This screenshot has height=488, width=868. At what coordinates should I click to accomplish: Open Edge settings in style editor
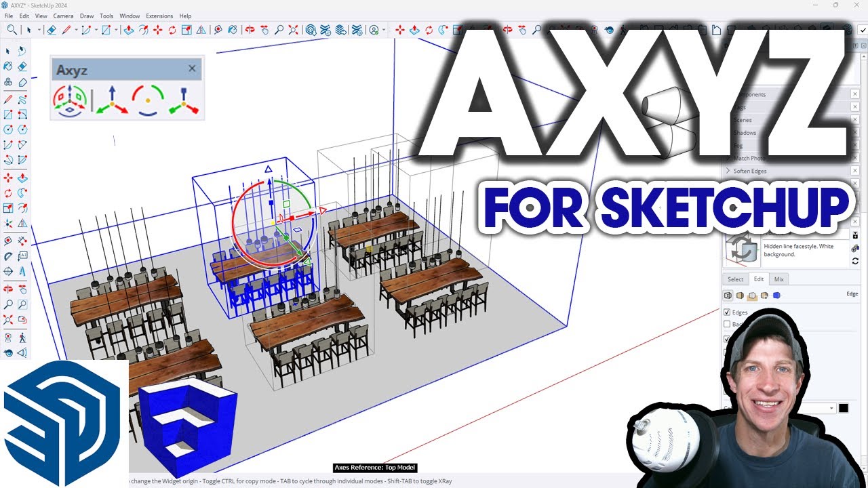728,296
